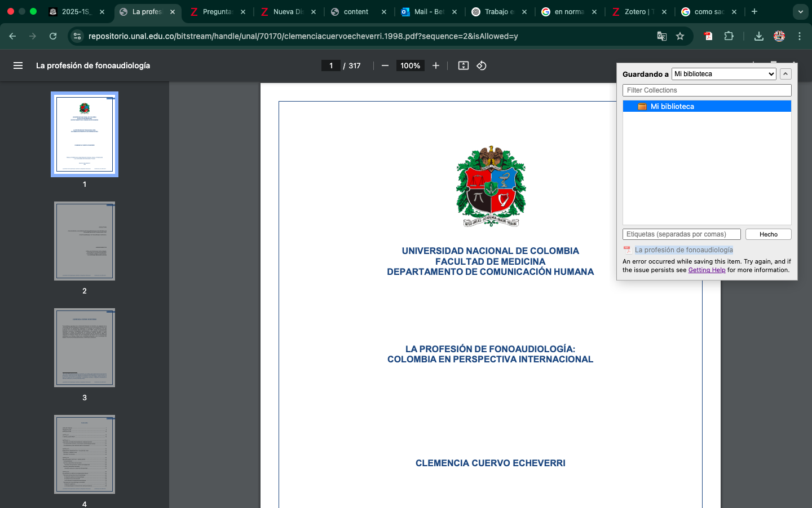Open the PDF viewer sidebar menu icon
Screen dimensions: 812x508
[x=18, y=65]
